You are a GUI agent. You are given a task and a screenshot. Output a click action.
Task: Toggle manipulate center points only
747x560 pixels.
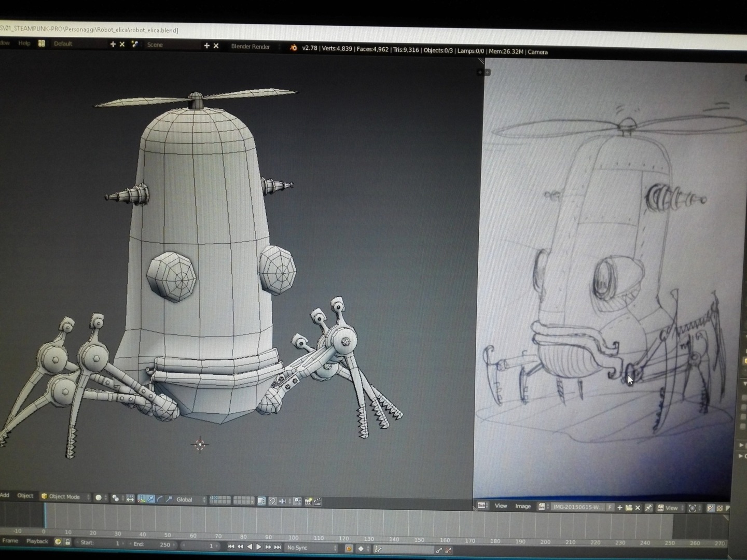(x=130, y=499)
